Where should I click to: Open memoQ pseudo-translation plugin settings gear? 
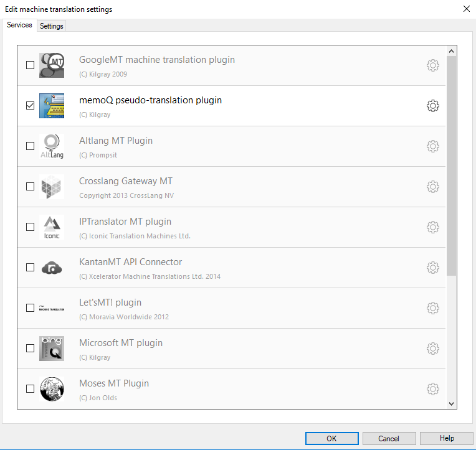pos(432,106)
